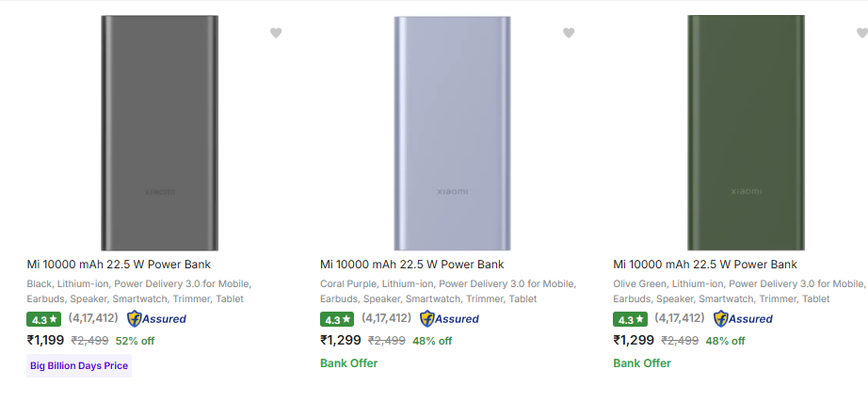Screen dimensions: 868x402
Task: Open title link above Black description
Action: click(x=119, y=265)
